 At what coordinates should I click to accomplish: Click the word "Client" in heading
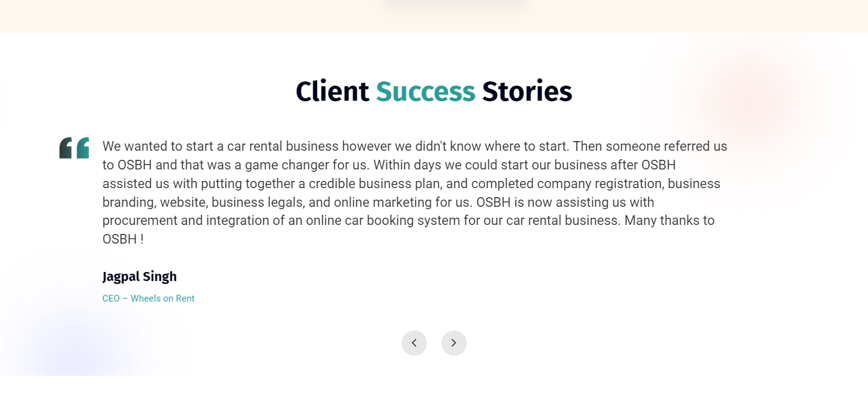tap(332, 92)
